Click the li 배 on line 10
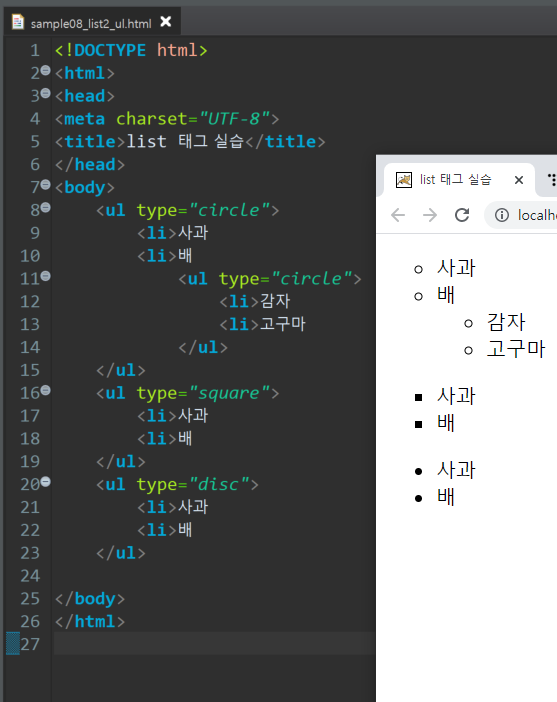The width and height of the screenshot is (557, 702). coord(165,256)
